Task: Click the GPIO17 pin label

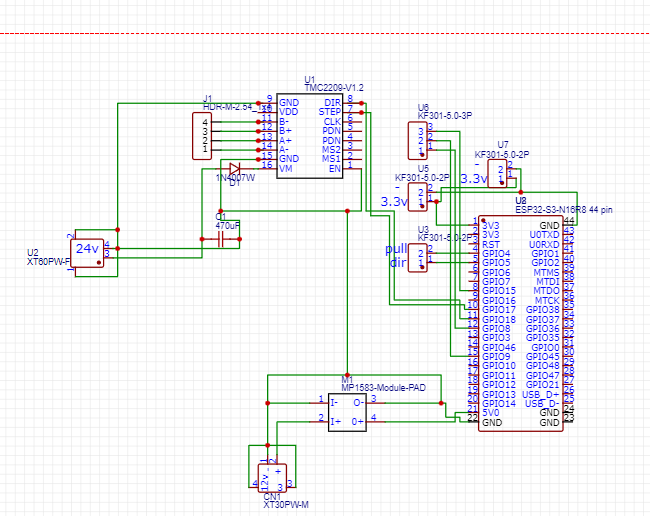Action: click(499, 310)
